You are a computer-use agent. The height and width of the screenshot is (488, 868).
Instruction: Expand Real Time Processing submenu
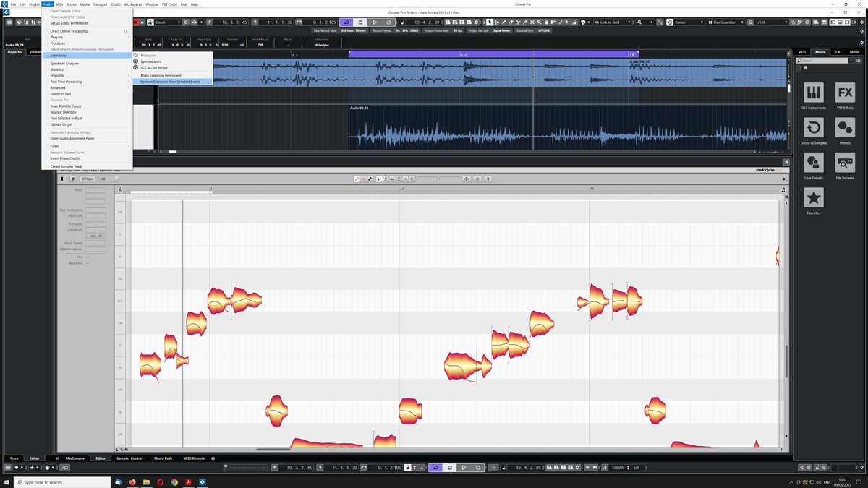click(x=87, y=82)
